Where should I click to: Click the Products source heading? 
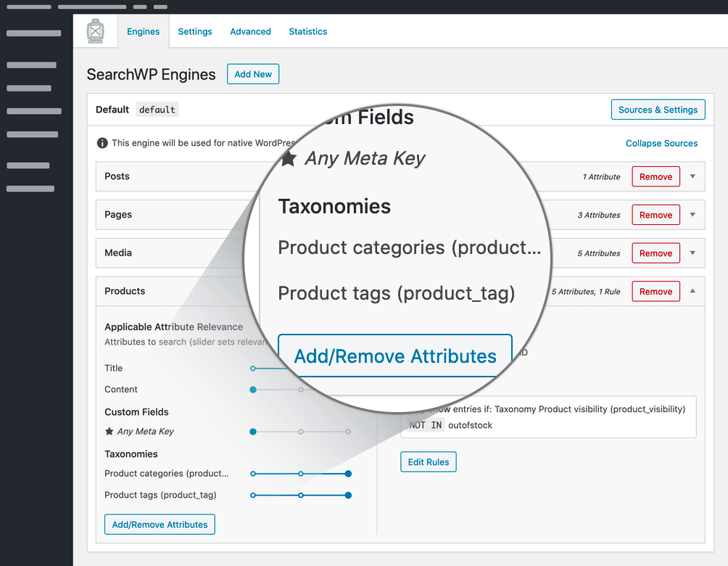125,291
